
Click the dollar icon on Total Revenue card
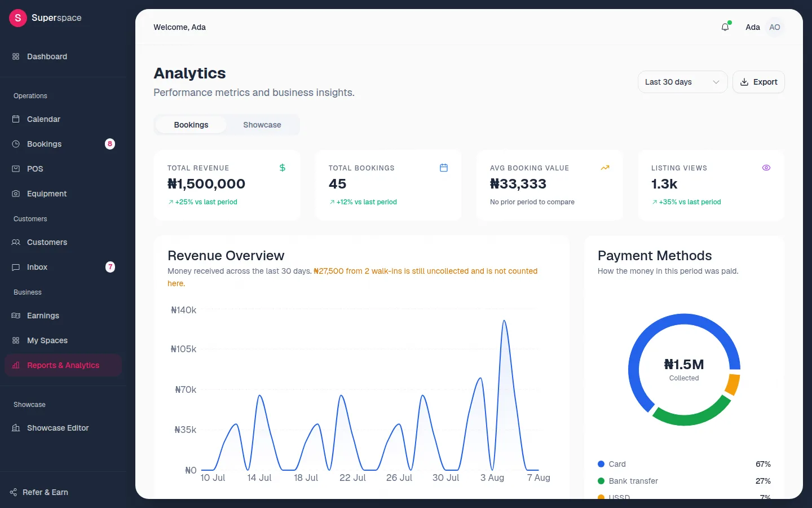[x=283, y=168]
